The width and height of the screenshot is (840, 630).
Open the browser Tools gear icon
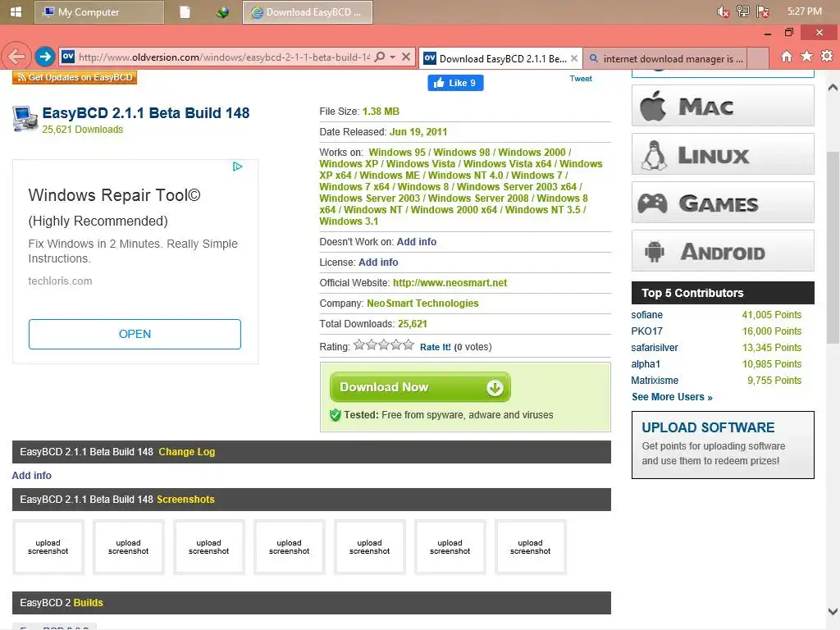[827, 57]
